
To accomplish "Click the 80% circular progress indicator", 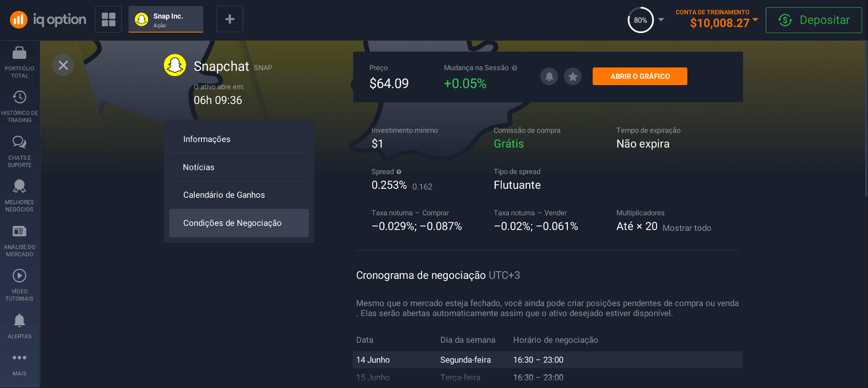I will point(640,20).
